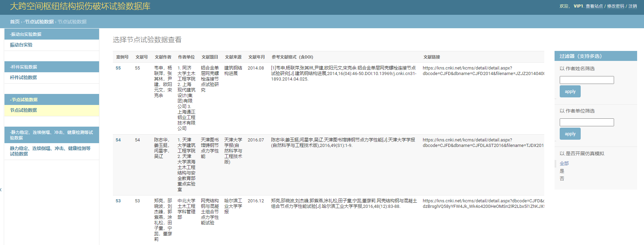Focus the author affiliation filter input
Screen dimensions: 644x245
click(587, 122)
